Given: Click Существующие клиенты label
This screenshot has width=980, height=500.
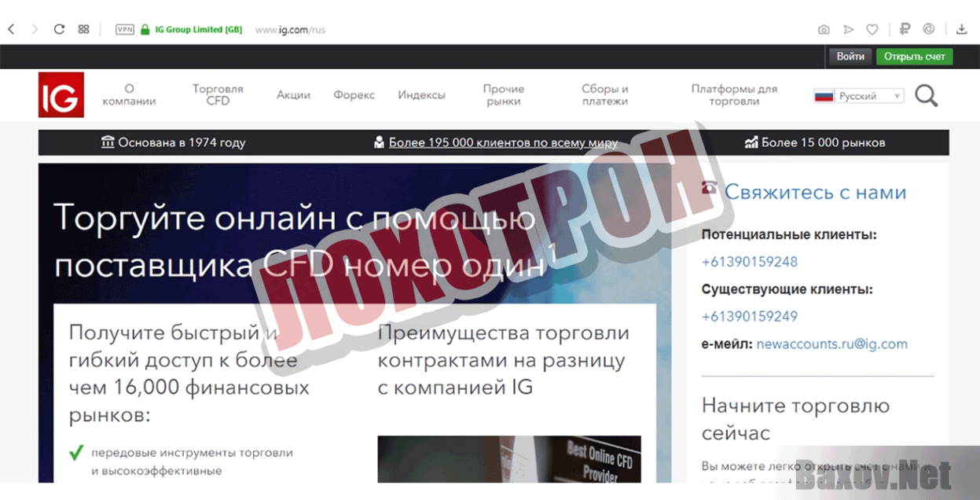Looking at the screenshot, I should 787,289.
